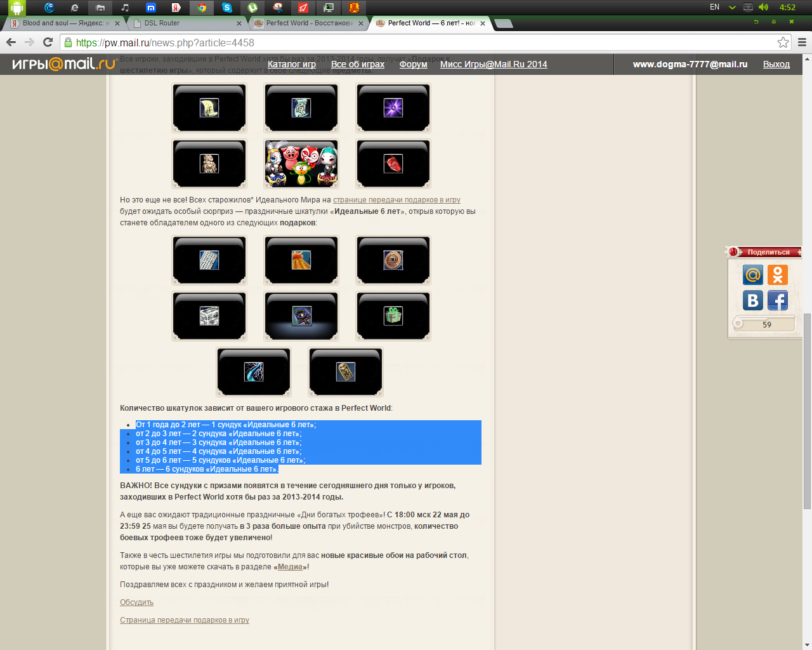Reload the current page
This screenshot has height=650, width=812.
point(48,42)
